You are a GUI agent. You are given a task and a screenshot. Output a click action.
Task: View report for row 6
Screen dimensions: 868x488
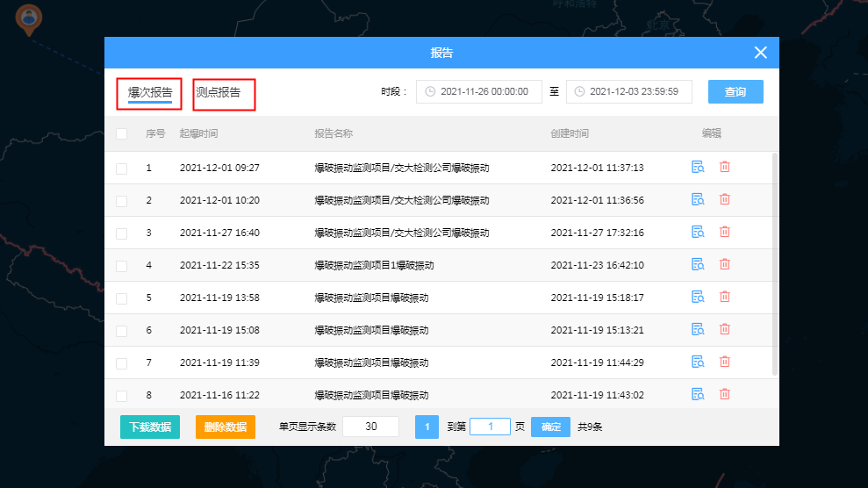(698, 330)
